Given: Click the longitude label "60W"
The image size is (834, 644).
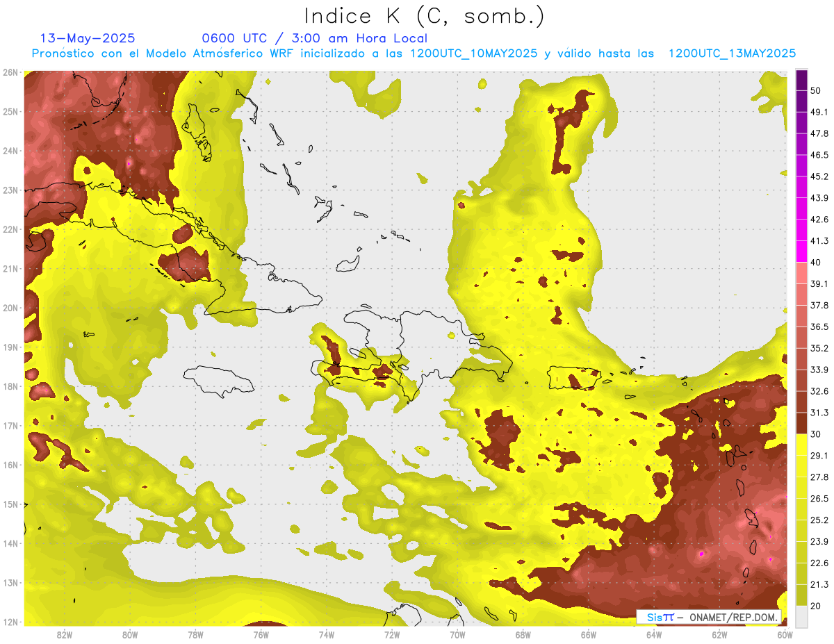Looking at the screenshot, I should [785, 634].
